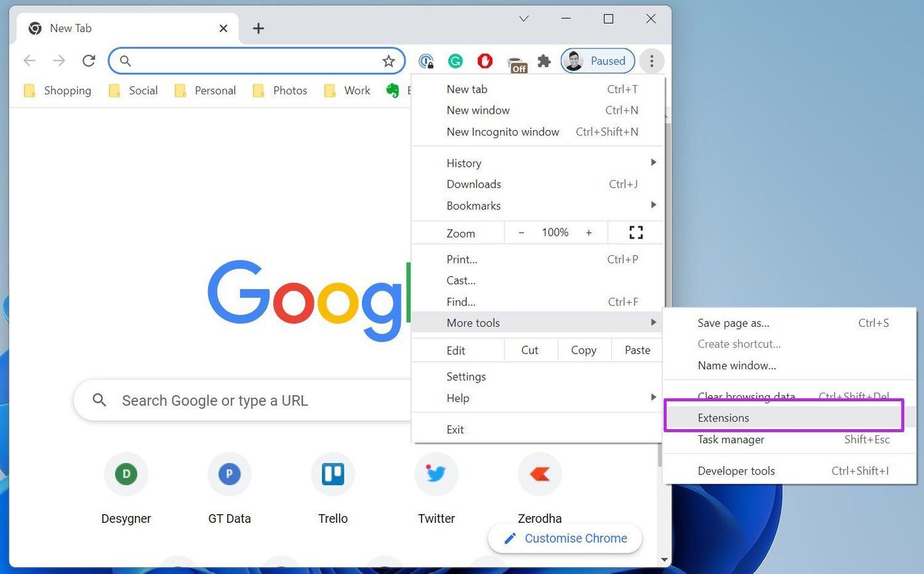This screenshot has height=574, width=924.
Task: Click the Paste button
Action: click(637, 350)
